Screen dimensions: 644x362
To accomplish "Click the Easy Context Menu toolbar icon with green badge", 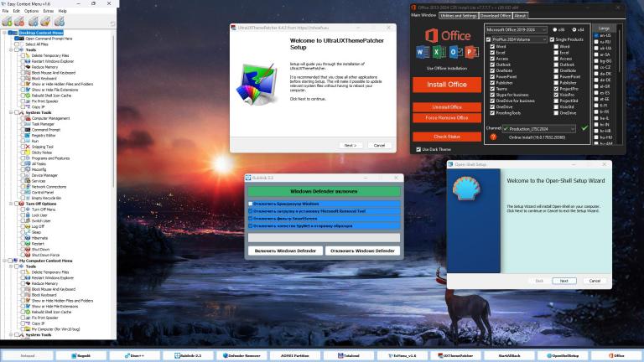I will click(7, 20).
